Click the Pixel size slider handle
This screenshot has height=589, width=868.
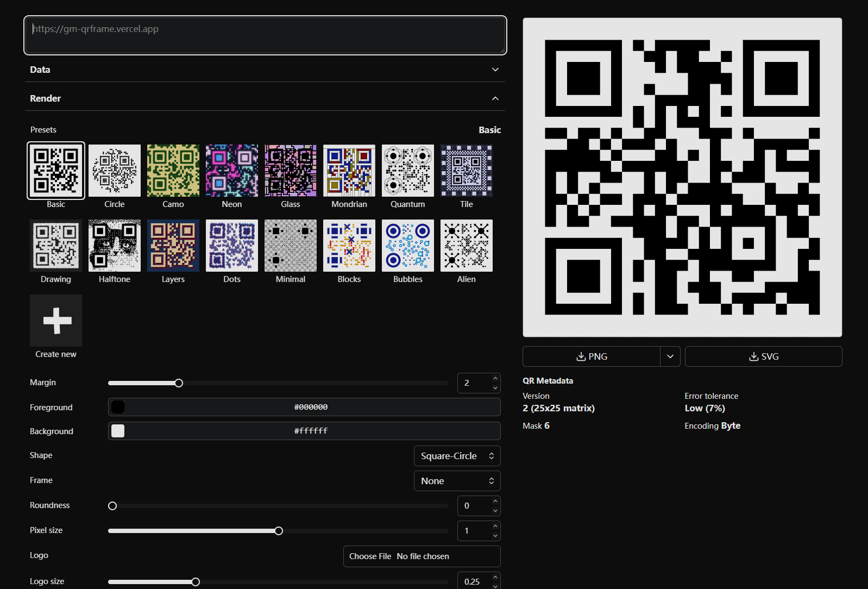tap(279, 531)
